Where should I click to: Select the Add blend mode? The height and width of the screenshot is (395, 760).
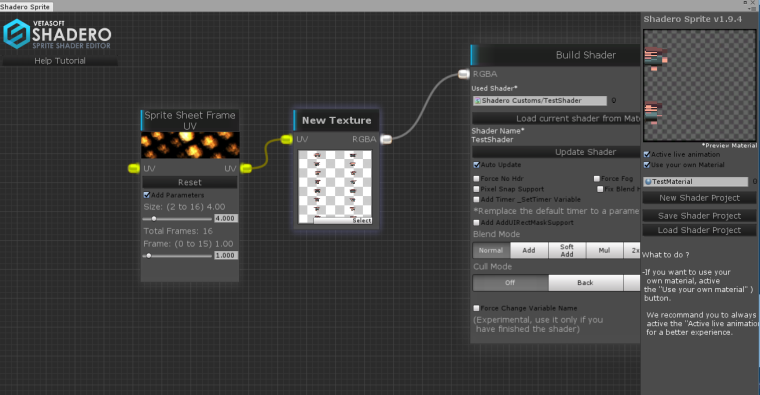tap(529, 250)
